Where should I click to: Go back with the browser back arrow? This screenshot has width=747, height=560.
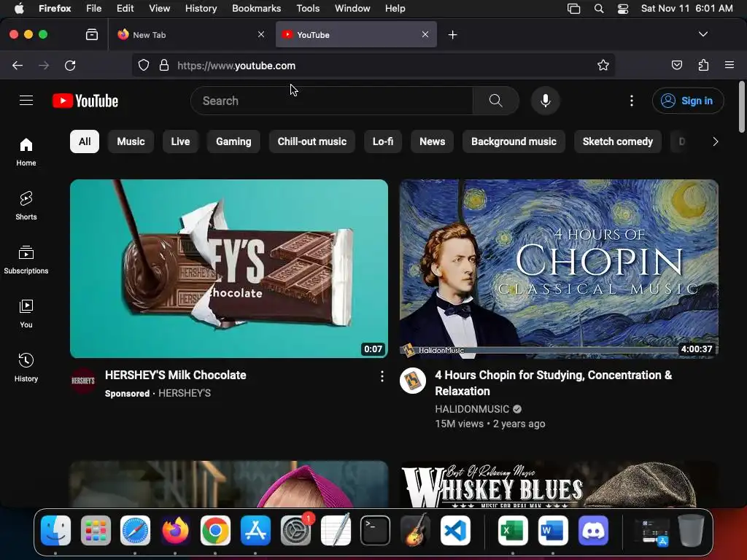coord(18,65)
